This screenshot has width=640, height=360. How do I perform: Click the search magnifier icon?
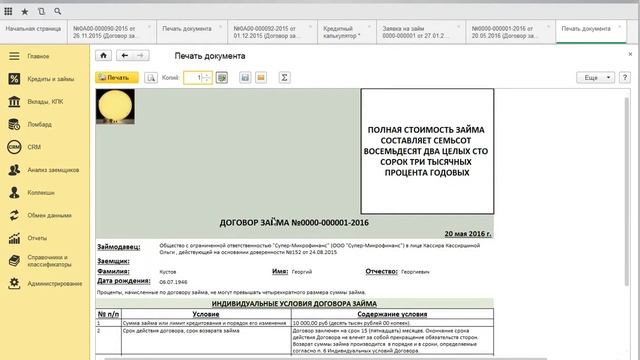pyautogui.click(x=58, y=11)
